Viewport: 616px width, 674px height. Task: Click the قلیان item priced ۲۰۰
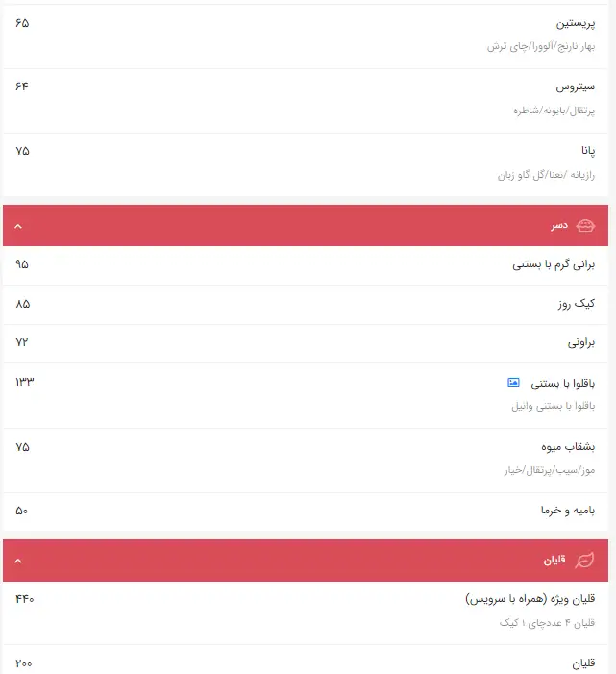click(583, 663)
